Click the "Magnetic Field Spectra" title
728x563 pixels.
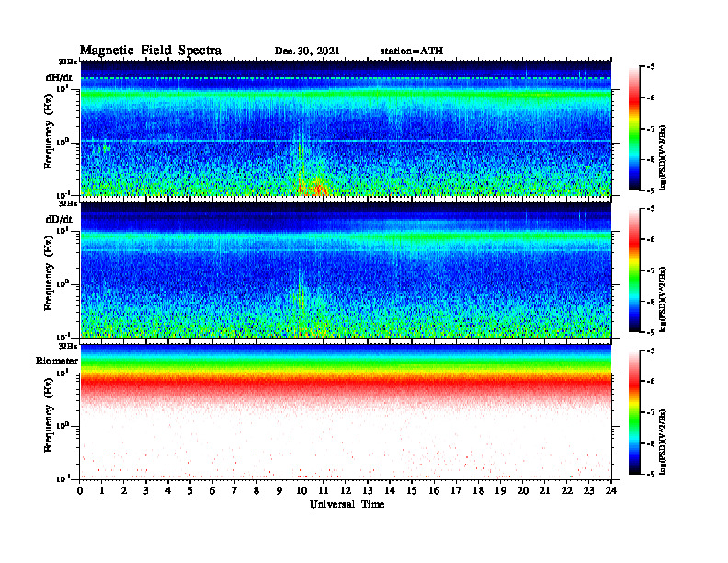(151, 51)
